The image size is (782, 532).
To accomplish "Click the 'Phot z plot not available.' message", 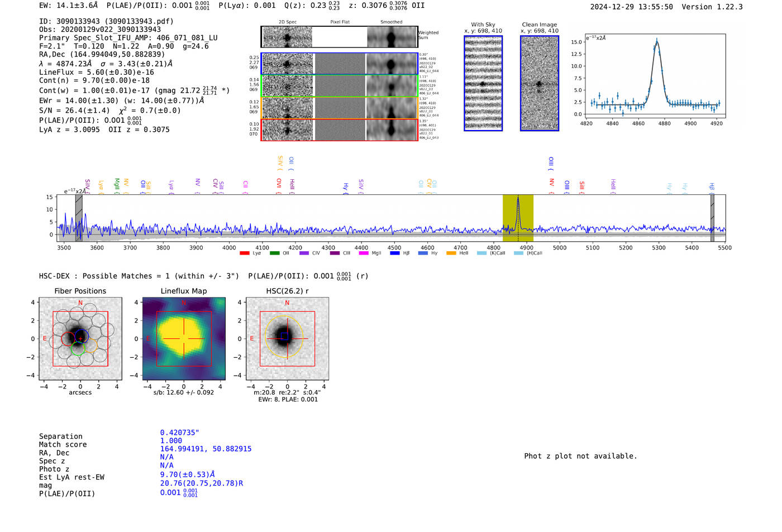I will point(580,456).
